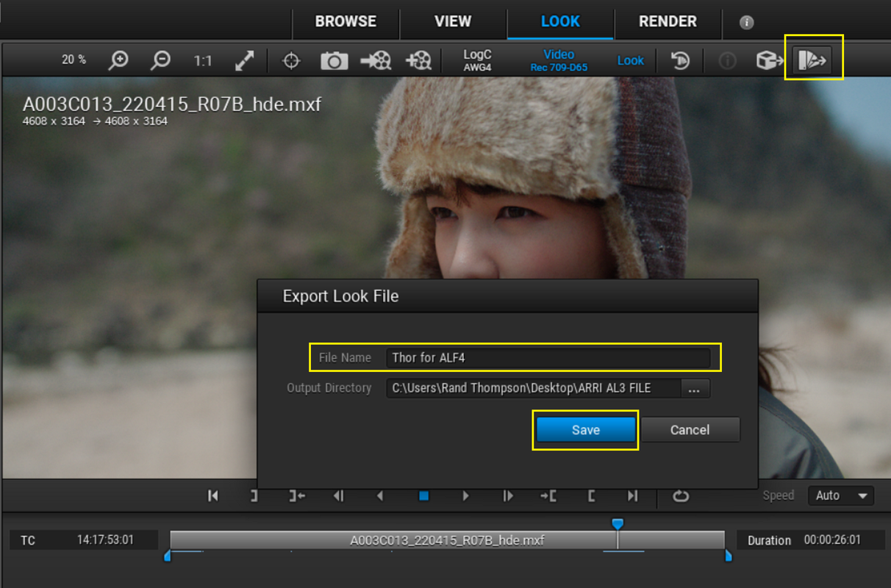Click the info icon beside the RENDER tab
Screen dimensions: 891x588
pos(747,22)
